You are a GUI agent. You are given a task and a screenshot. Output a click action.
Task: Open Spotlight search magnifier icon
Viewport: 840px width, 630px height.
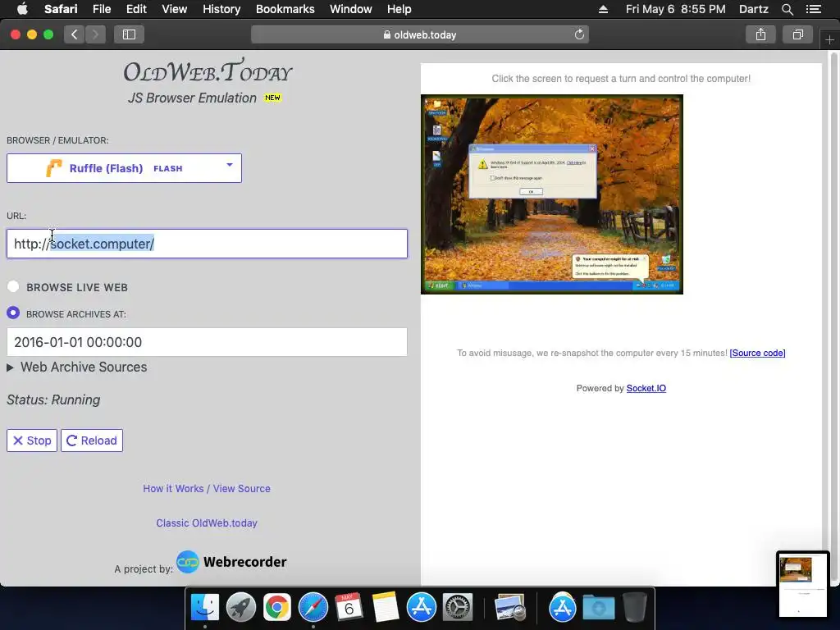click(x=787, y=9)
